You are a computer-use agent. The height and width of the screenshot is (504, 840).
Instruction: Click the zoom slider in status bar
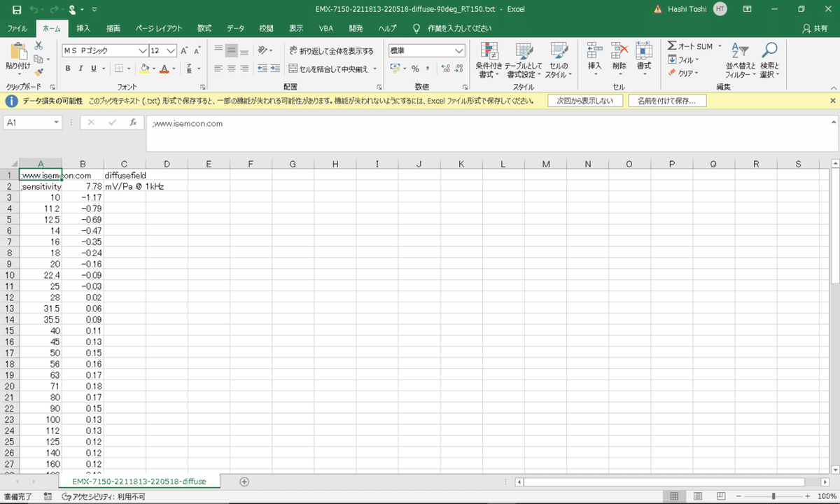pyautogui.click(x=773, y=496)
